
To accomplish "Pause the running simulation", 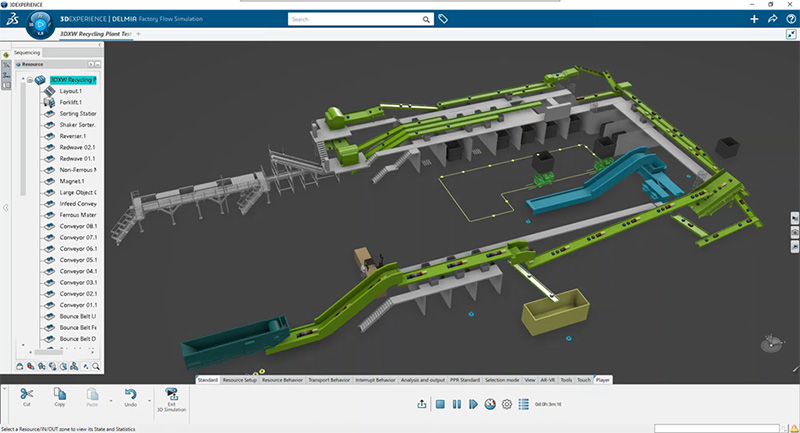I will (x=457, y=404).
